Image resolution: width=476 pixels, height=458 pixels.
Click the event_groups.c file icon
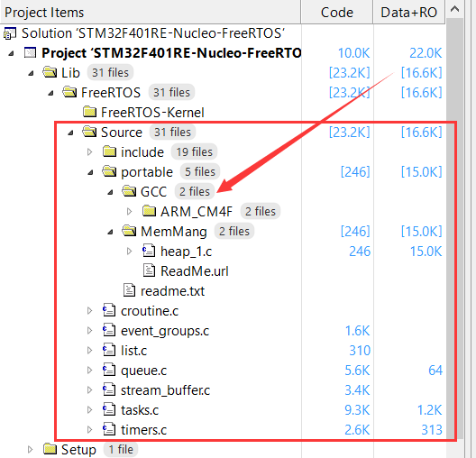pyautogui.click(x=109, y=330)
